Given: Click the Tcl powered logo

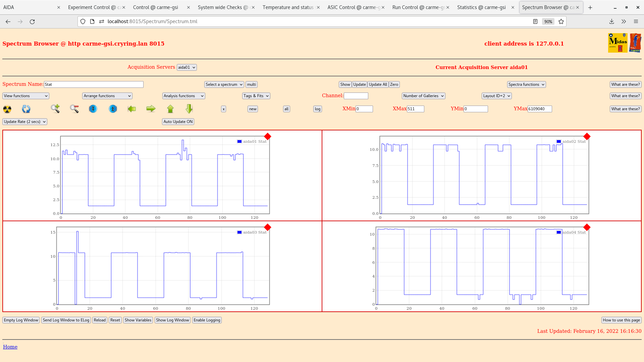Looking at the screenshot, I should pyautogui.click(x=635, y=43).
